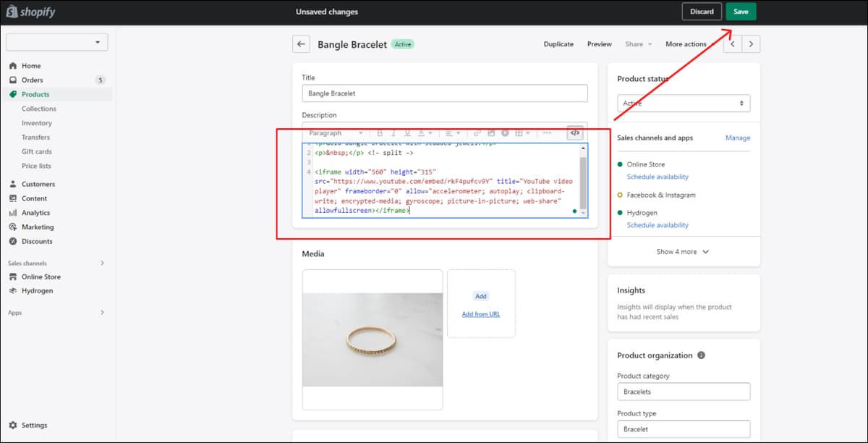Click Preview product

(x=600, y=44)
